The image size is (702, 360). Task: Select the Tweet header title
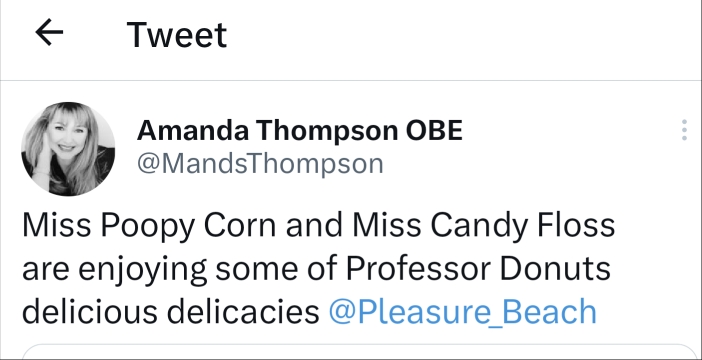click(x=177, y=35)
